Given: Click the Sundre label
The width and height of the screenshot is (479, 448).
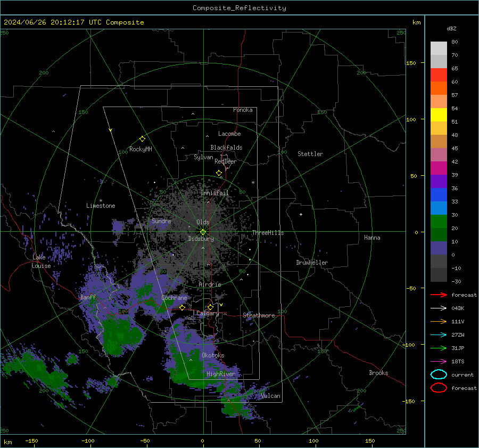Looking at the screenshot, I should pyautogui.click(x=161, y=221).
